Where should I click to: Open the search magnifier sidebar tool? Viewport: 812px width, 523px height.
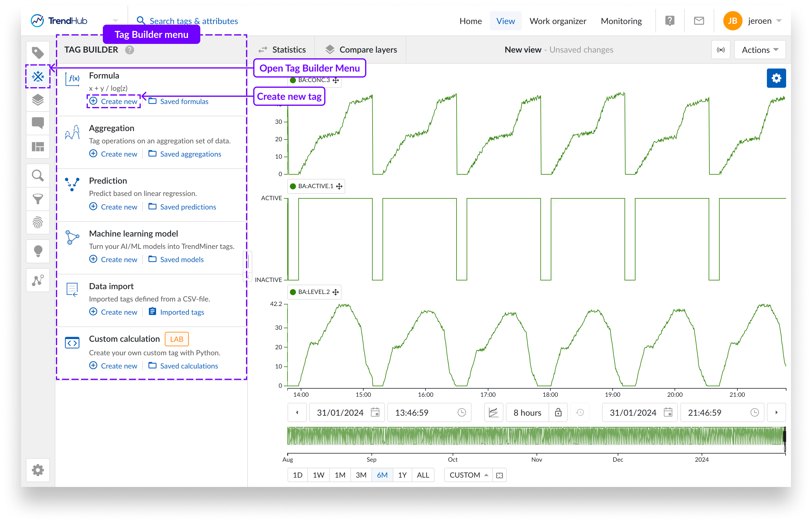(38, 176)
